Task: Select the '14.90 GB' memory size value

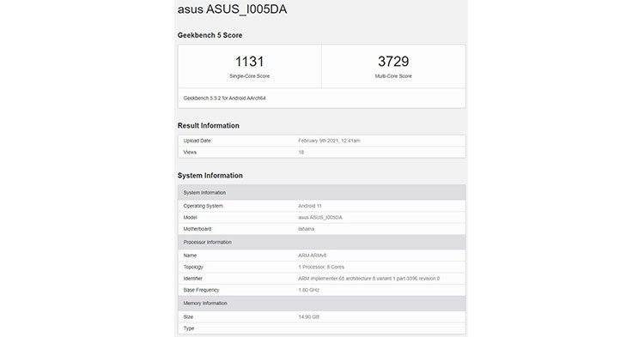Action: point(308,317)
